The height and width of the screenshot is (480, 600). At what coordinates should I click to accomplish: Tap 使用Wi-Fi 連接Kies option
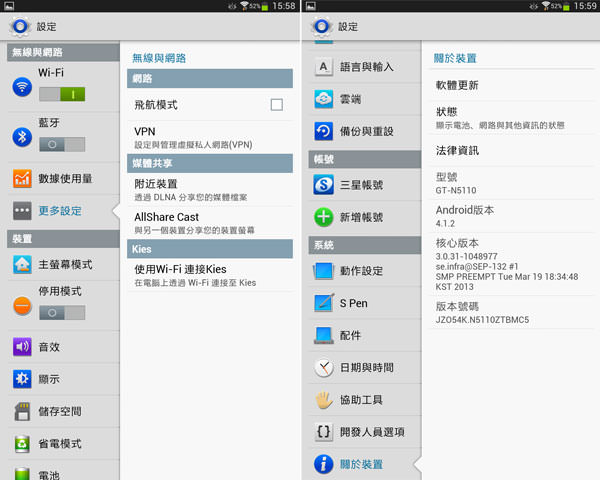point(205,275)
